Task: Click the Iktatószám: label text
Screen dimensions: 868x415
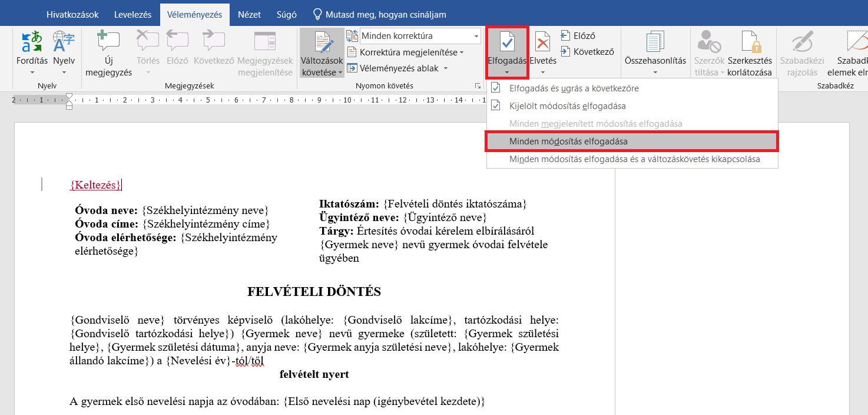Action: pyautogui.click(x=349, y=204)
